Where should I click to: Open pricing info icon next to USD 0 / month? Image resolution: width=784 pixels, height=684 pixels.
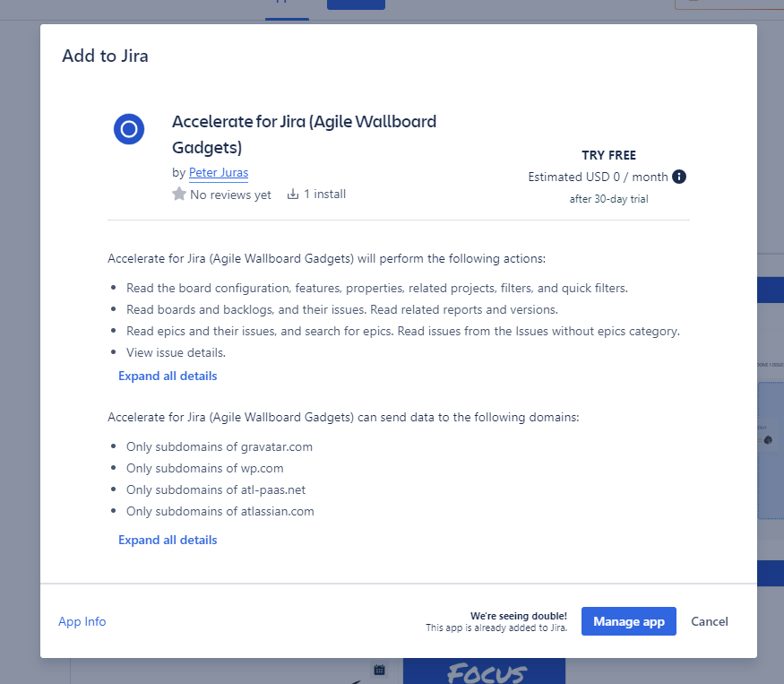click(679, 177)
